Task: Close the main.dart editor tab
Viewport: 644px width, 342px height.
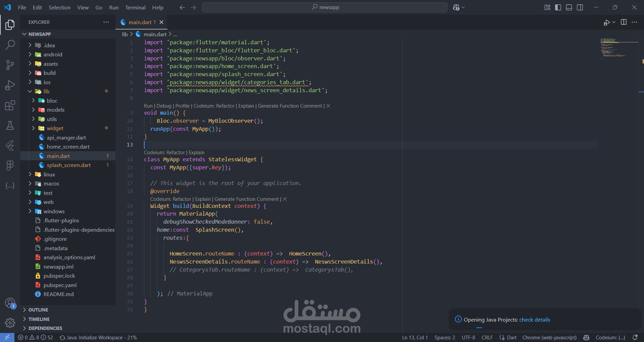Action: [161, 22]
